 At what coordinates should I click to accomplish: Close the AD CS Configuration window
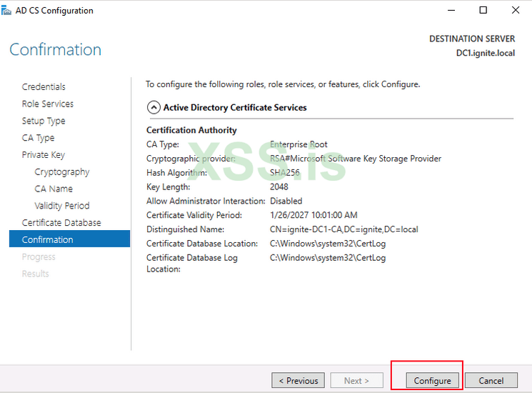coord(516,10)
